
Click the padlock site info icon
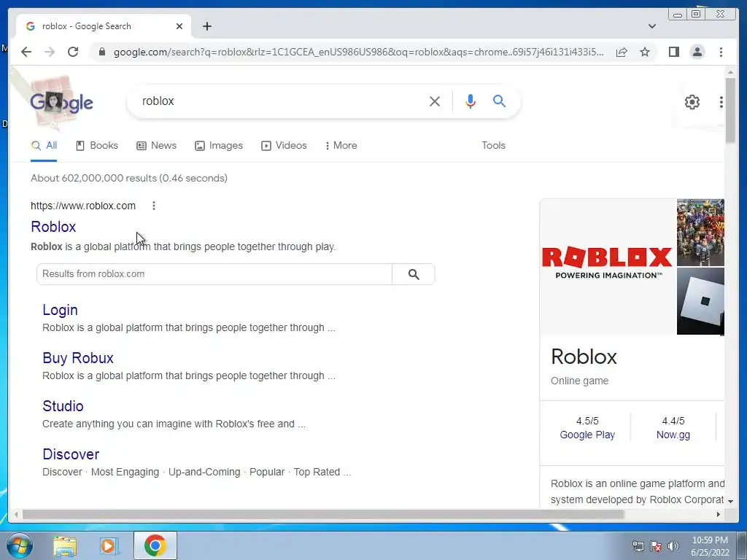[x=101, y=52]
